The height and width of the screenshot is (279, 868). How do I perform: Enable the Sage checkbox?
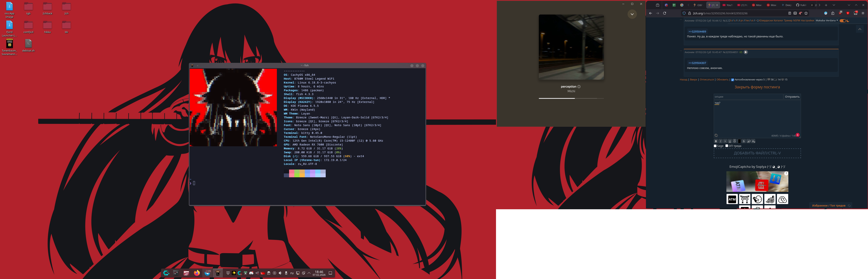click(715, 146)
